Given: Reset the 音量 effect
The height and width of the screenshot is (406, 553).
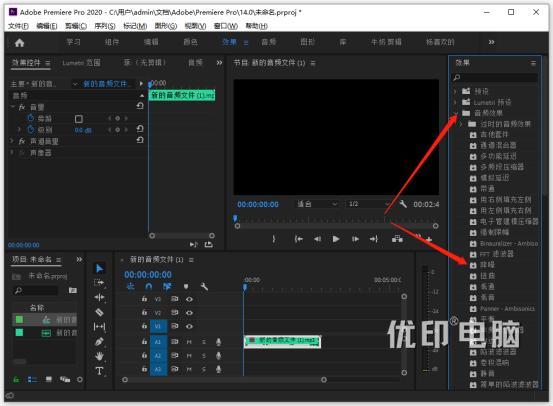Looking at the screenshot, I should tap(140, 106).
